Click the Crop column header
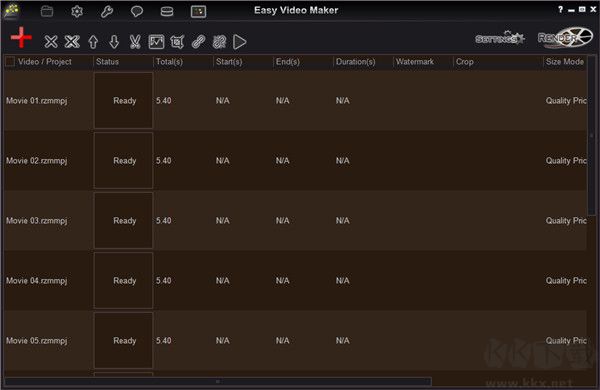 [465, 62]
